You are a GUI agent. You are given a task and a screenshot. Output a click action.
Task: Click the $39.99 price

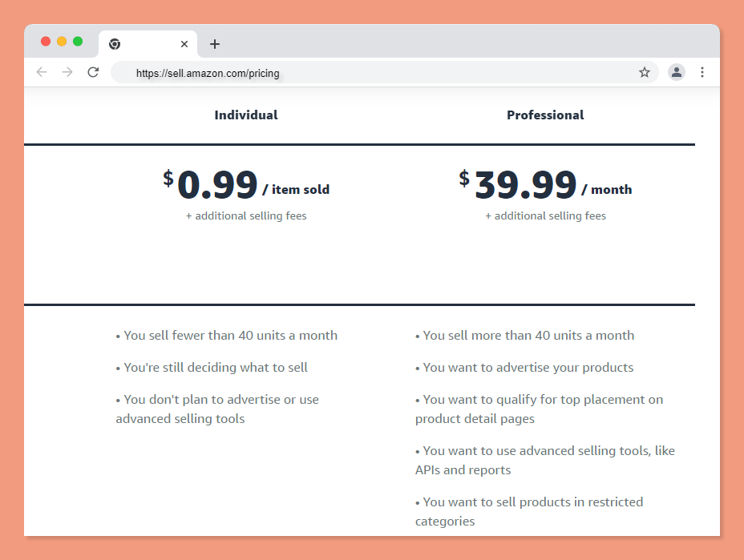[518, 184]
